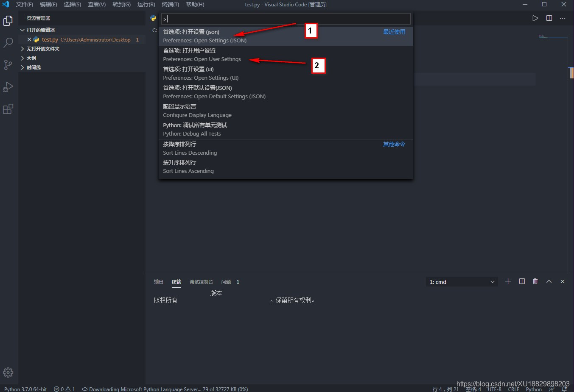574x392 pixels.
Task: Open the 编辑(E) menu
Action: pos(48,4)
